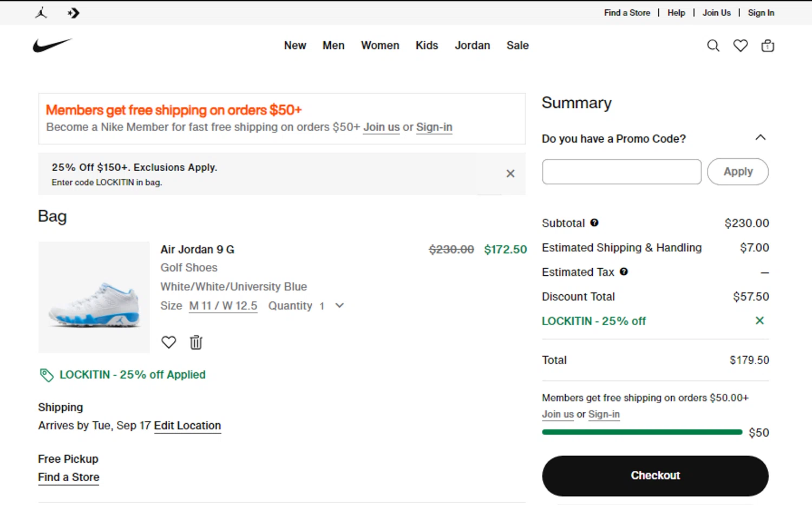The height and width of the screenshot is (505, 812).
Task: Collapse the Promo Code section chevron
Action: [x=760, y=138]
